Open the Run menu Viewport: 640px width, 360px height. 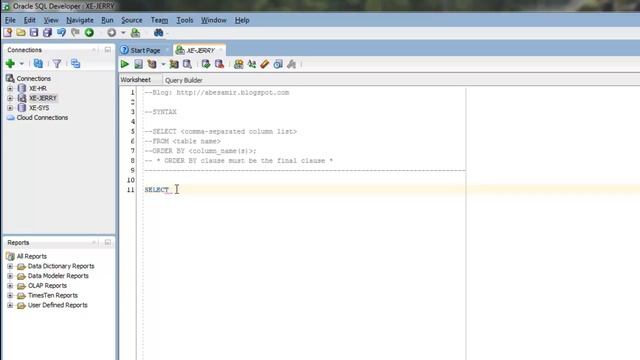pyautogui.click(x=107, y=20)
